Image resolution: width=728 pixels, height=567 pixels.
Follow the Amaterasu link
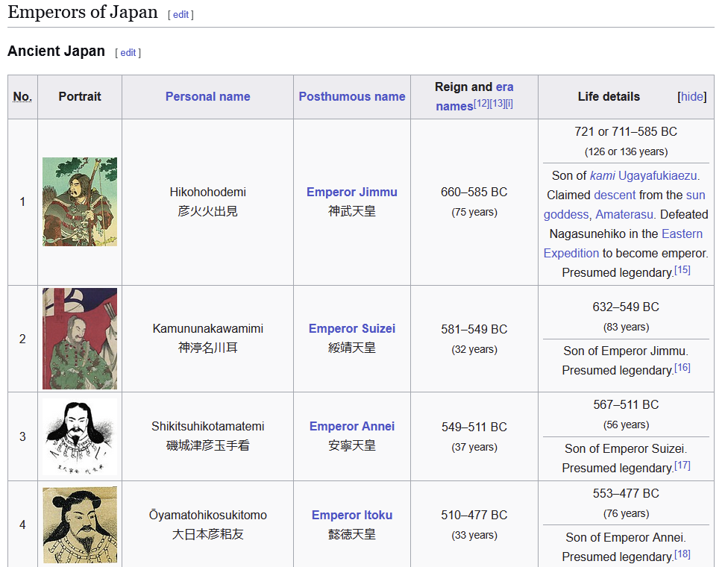tap(624, 215)
